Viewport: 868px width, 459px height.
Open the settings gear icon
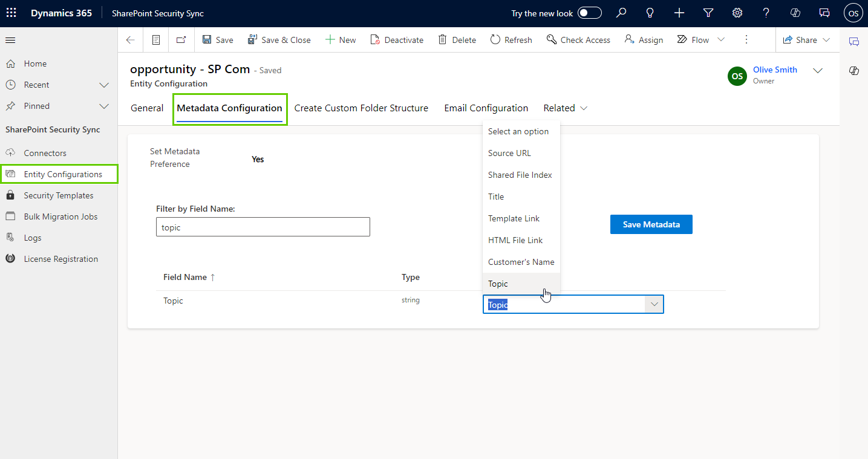[x=737, y=13]
